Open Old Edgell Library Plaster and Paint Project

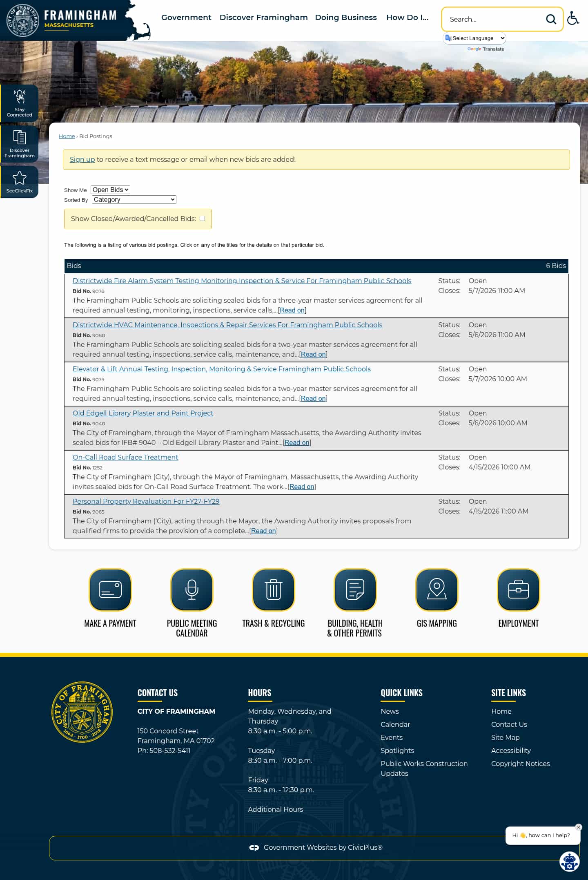click(143, 413)
